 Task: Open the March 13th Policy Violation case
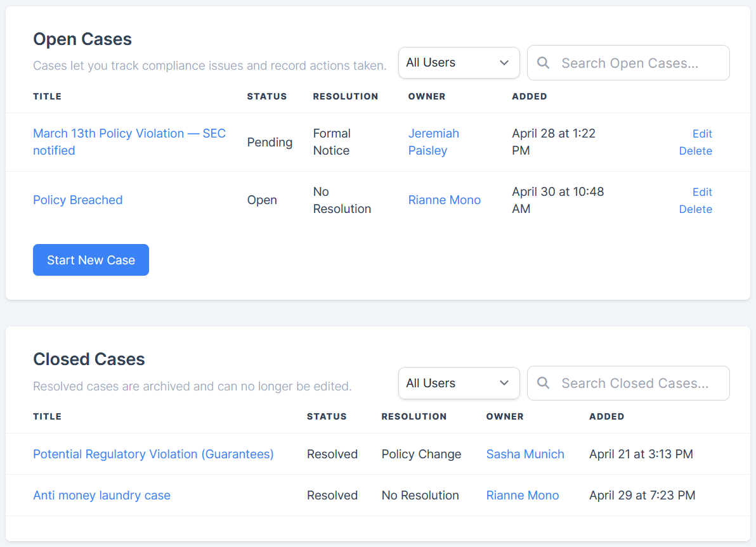click(x=129, y=133)
